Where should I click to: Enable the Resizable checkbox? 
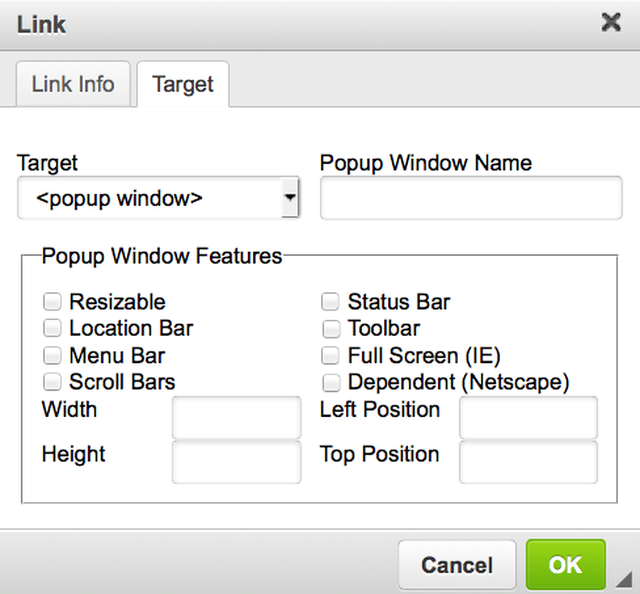pos(51,302)
